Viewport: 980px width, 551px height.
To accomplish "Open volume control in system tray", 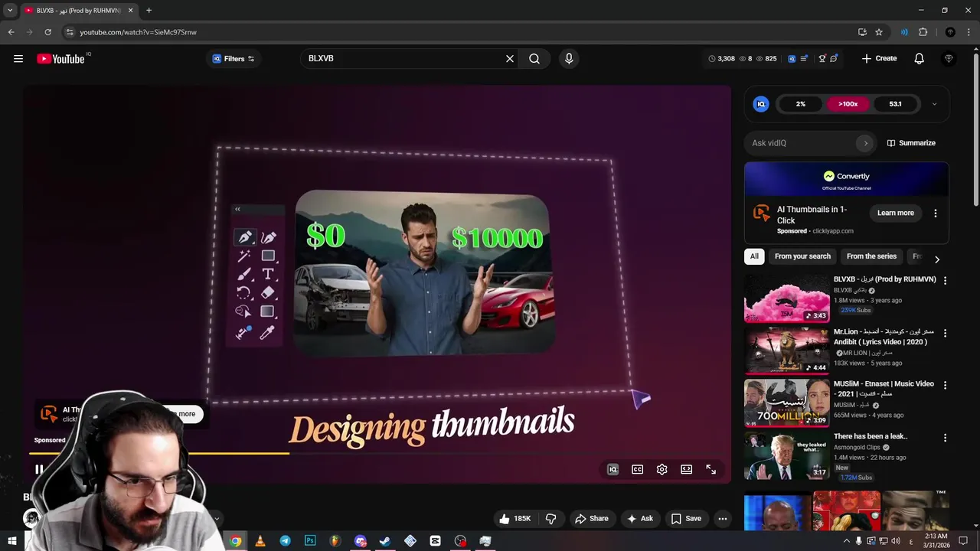I will [x=896, y=541].
